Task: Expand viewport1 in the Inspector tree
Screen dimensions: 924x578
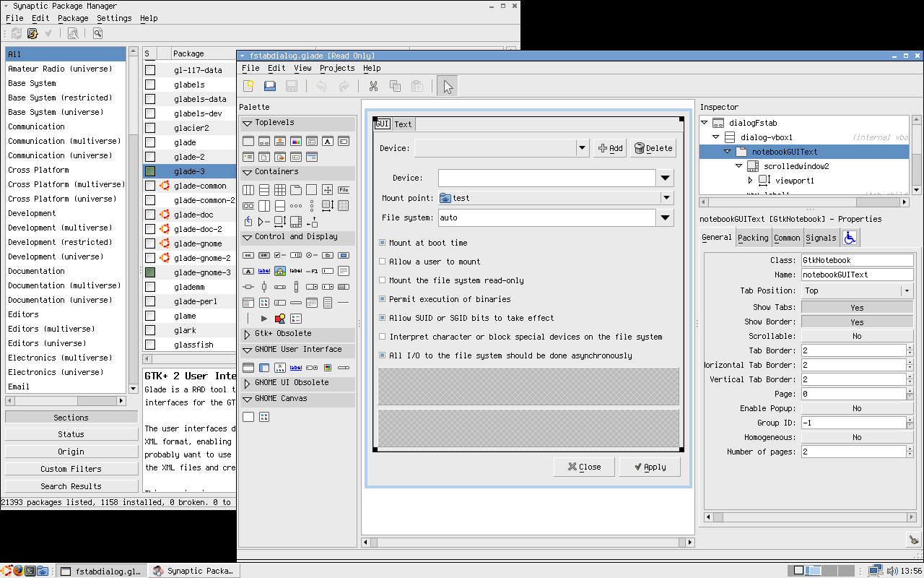Action: [x=750, y=181]
